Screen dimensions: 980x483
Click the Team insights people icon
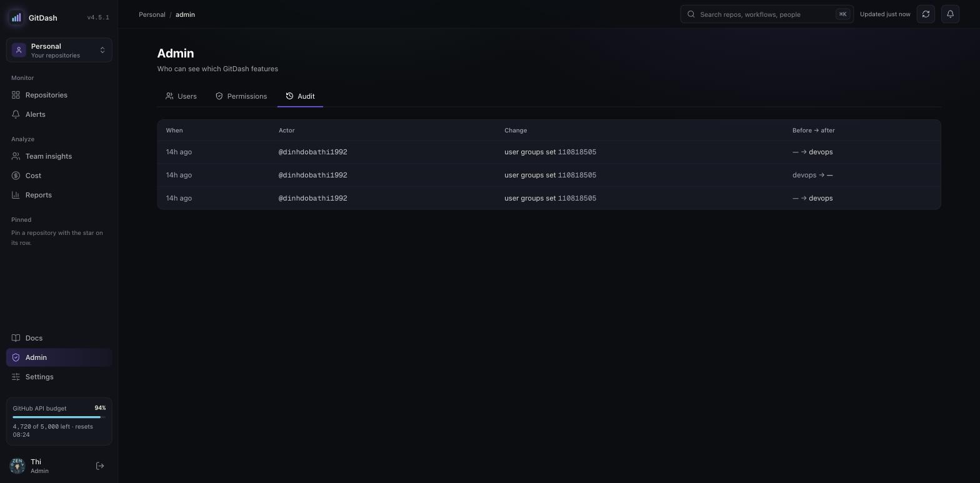[16, 156]
